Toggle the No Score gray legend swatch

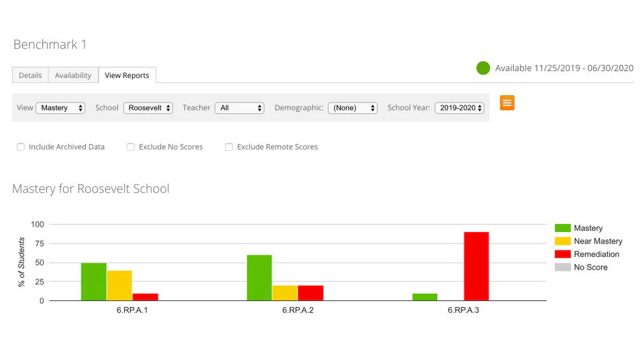[562, 267]
